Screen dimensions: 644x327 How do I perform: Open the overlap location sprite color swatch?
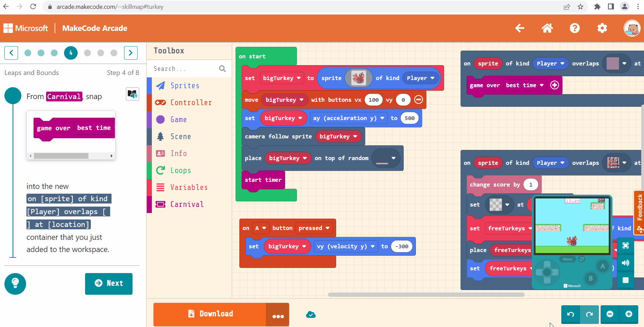(616, 63)
